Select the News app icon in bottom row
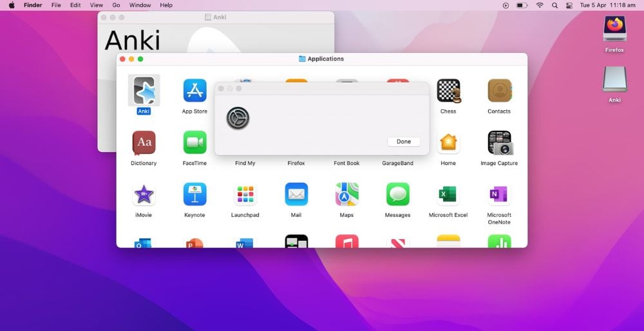 [397, 241]
